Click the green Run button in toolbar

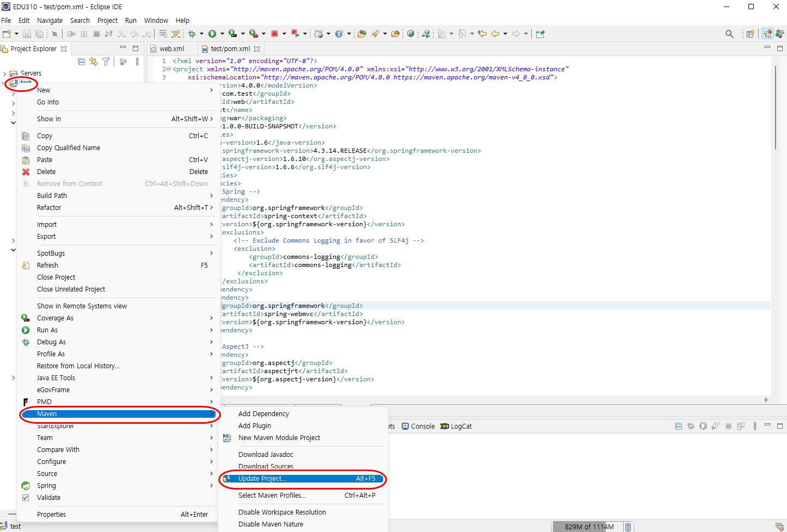[212, 34]
